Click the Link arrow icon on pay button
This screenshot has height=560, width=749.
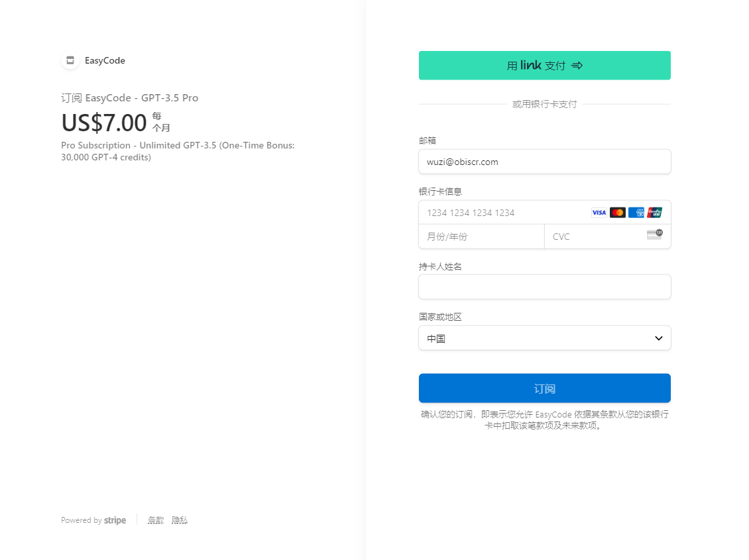[576, 65]
